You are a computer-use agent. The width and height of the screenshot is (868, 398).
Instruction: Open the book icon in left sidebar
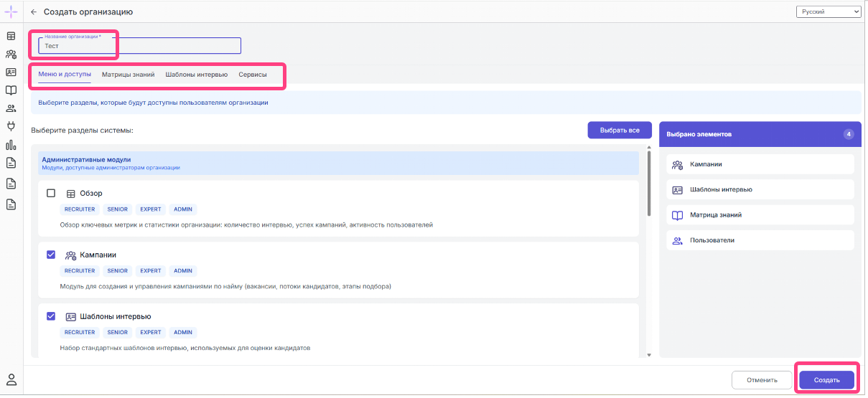pyautogui.click(x=11, y=90)
